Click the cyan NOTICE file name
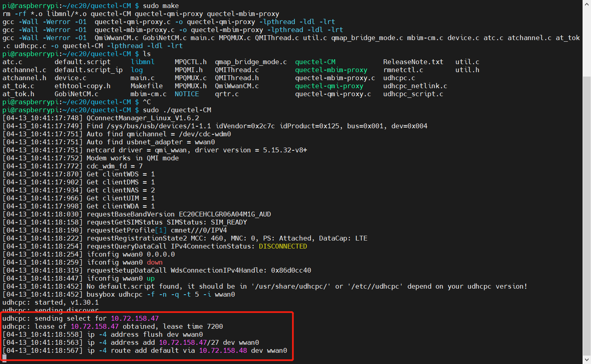This screenshot has height=364, width=591. [x=187, y=94]
